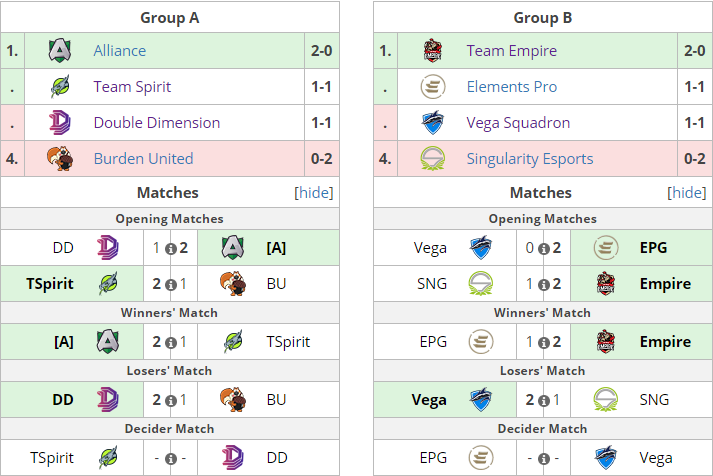713x476 pixels.
Task: Click the Team Spirit logo in standings
Action: tap(60, 86)
